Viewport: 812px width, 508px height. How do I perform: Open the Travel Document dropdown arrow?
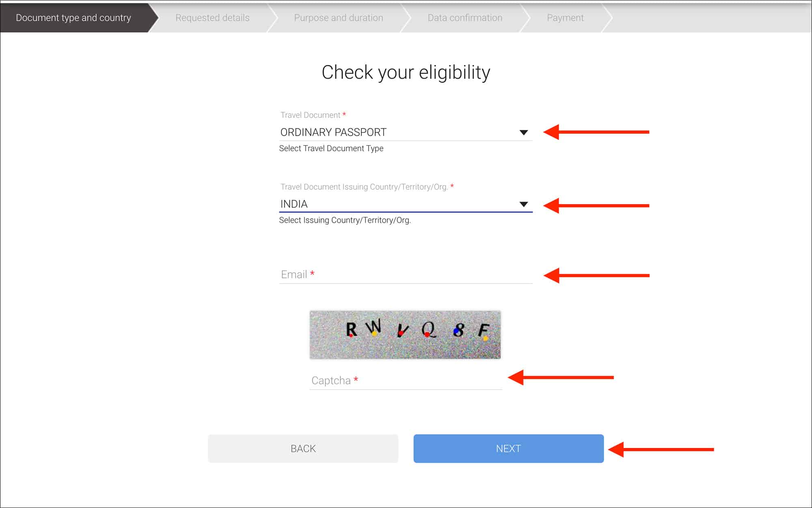tap(524, 132)
